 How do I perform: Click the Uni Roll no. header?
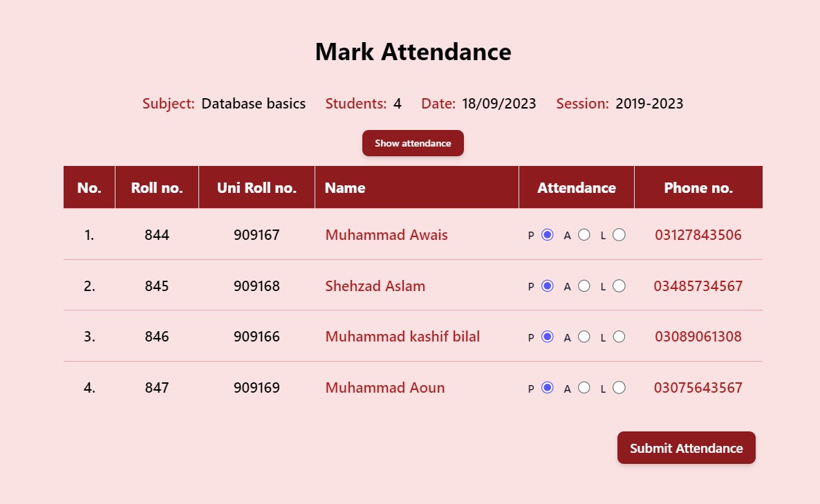click(x=257, y=187)
